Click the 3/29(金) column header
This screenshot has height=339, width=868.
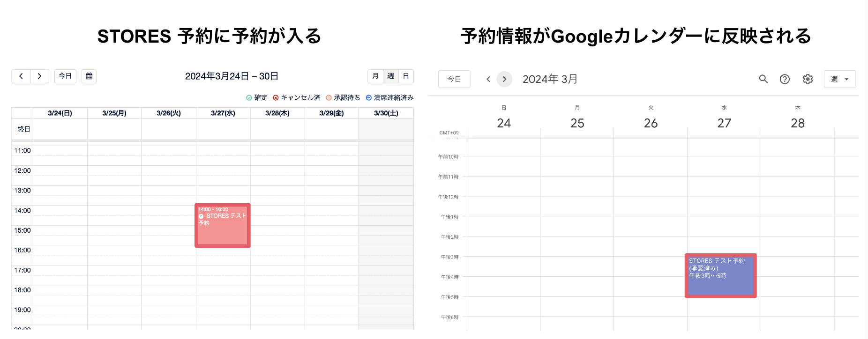coord(332,113)
